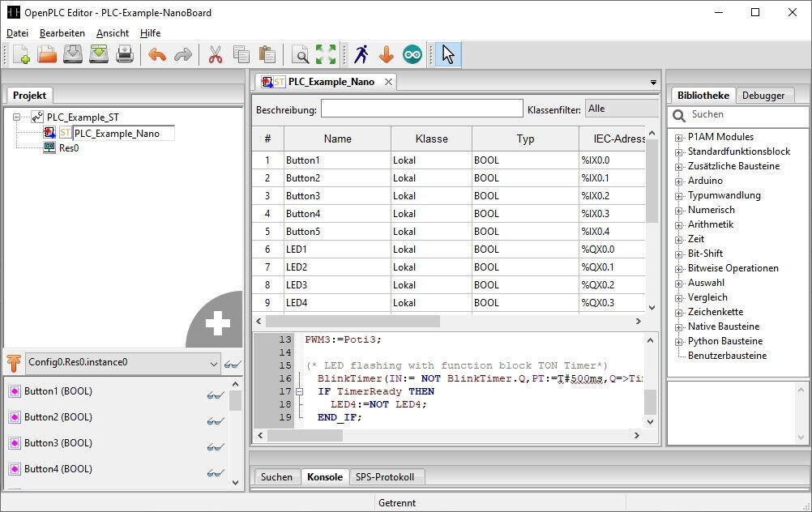Open the Datei menu
The image size is (812, 512).
[17, 33]
